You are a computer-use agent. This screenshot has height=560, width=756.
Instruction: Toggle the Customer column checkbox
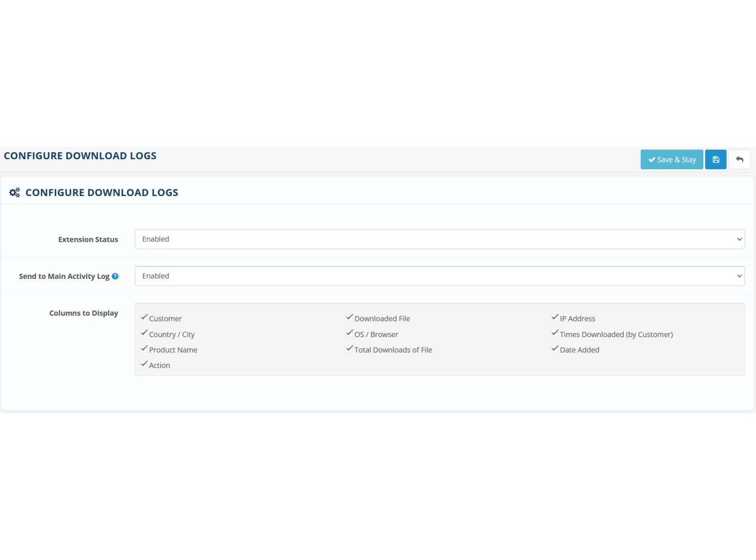tap(144, 318)
